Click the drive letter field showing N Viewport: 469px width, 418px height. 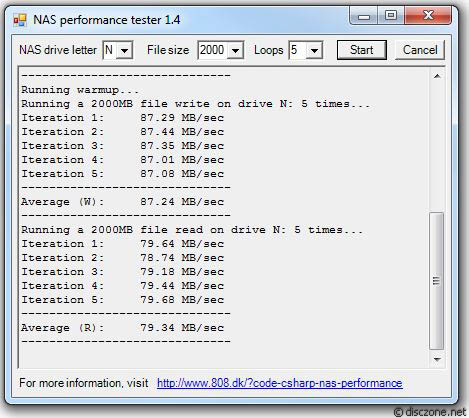click(x=110, y=50)
